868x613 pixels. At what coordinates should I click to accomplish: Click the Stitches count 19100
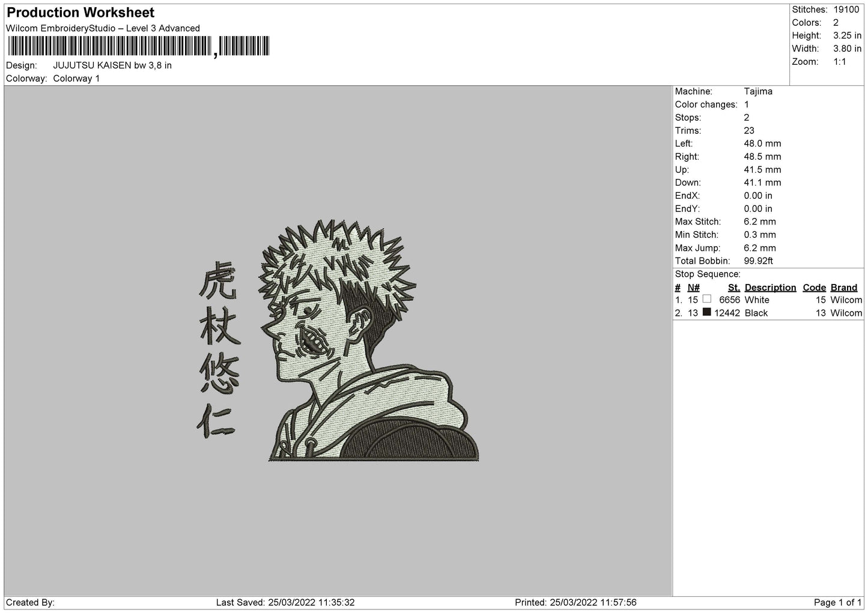pos(846,10)
